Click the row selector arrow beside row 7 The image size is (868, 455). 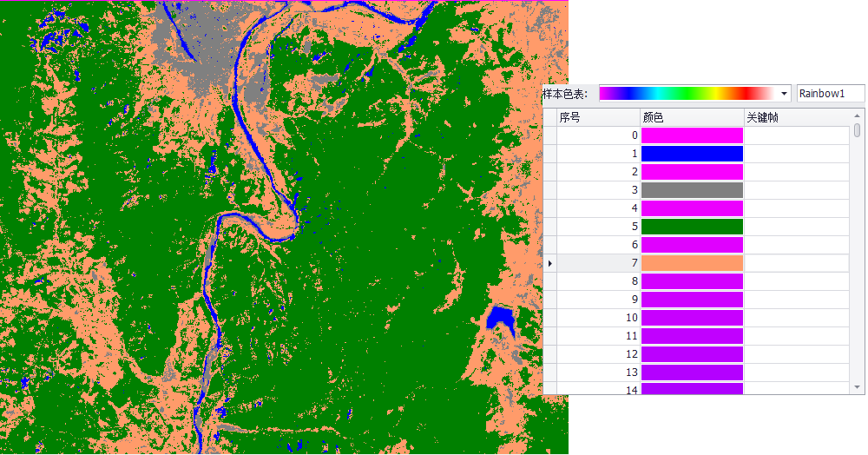549,263
